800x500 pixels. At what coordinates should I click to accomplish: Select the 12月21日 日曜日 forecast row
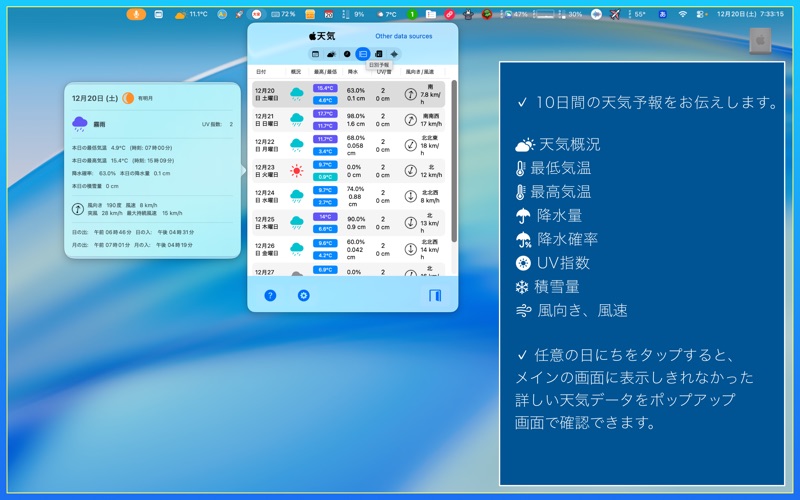tap(348, 120)
